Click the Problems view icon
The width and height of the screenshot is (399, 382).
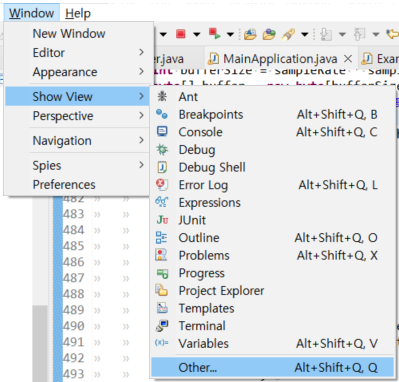[x=162, y=255]
